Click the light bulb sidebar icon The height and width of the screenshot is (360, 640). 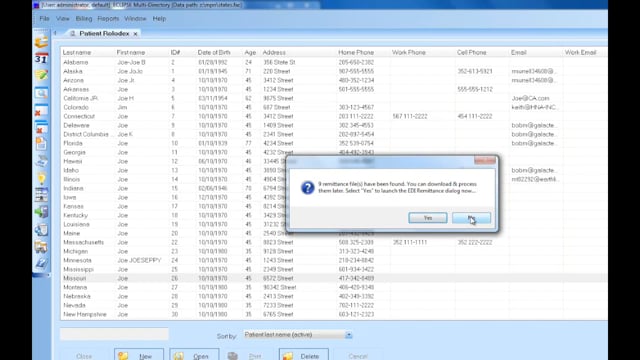(41, 178)
